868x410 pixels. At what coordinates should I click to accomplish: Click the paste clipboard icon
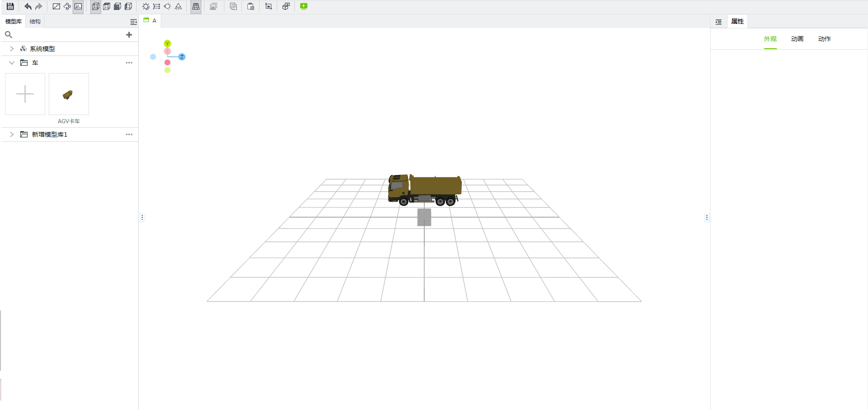pos(251,6)
